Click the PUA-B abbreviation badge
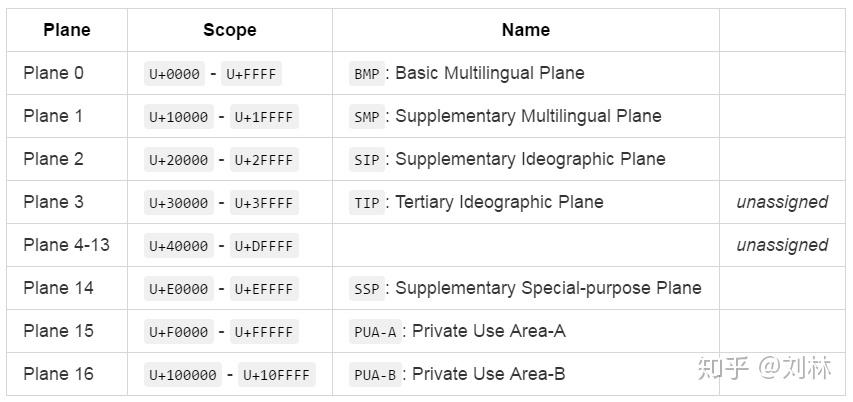 (x=375, y=375)
